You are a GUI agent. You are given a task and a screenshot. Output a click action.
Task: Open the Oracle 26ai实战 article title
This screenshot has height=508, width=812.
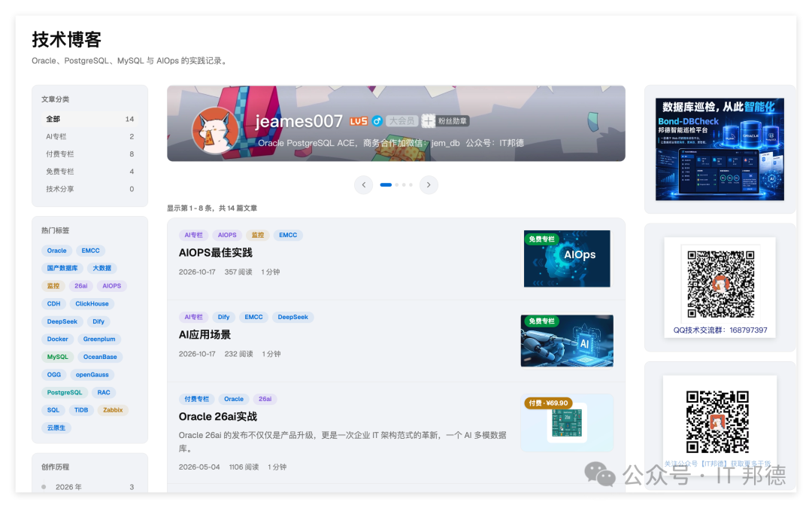click(x=217, y=416)
